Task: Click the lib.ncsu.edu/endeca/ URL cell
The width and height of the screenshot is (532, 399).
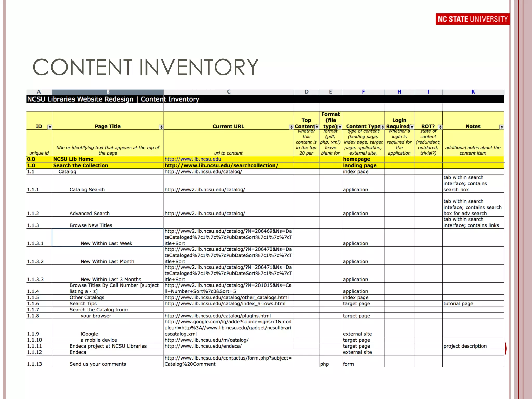Action: [x=229, y=346]
